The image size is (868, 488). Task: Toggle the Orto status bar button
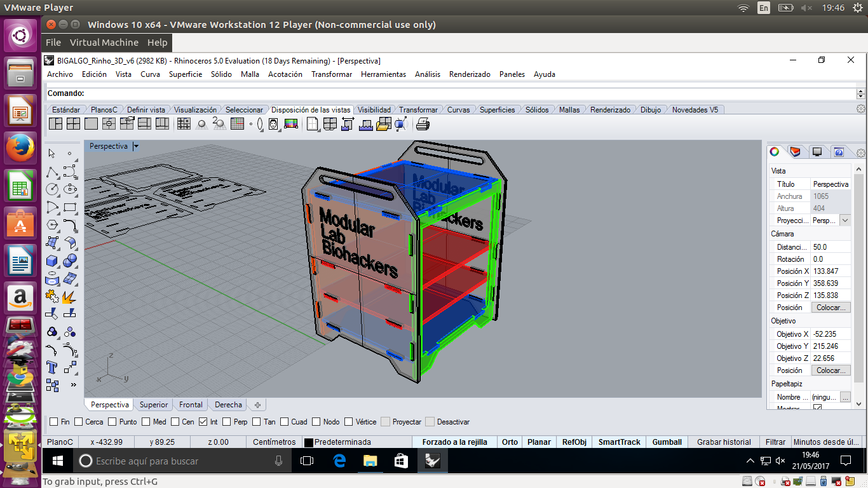click(510, 442)
